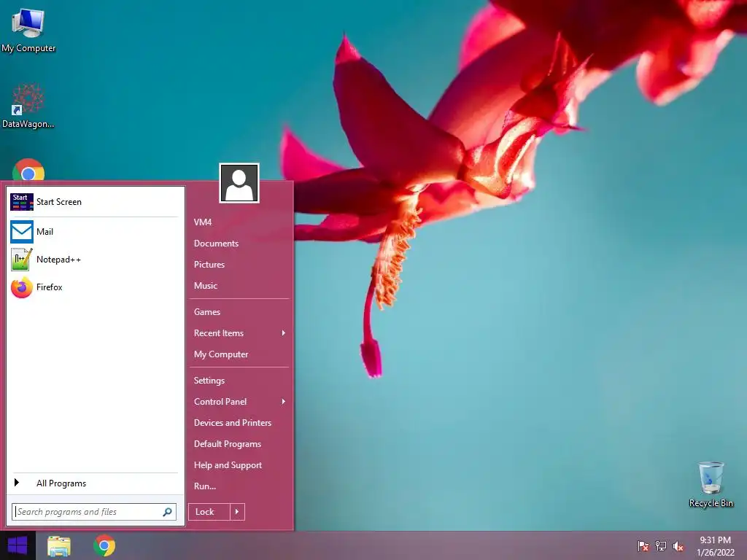
Task: Open the Recycle Bin on the desktop
Action: coord(711,484)
